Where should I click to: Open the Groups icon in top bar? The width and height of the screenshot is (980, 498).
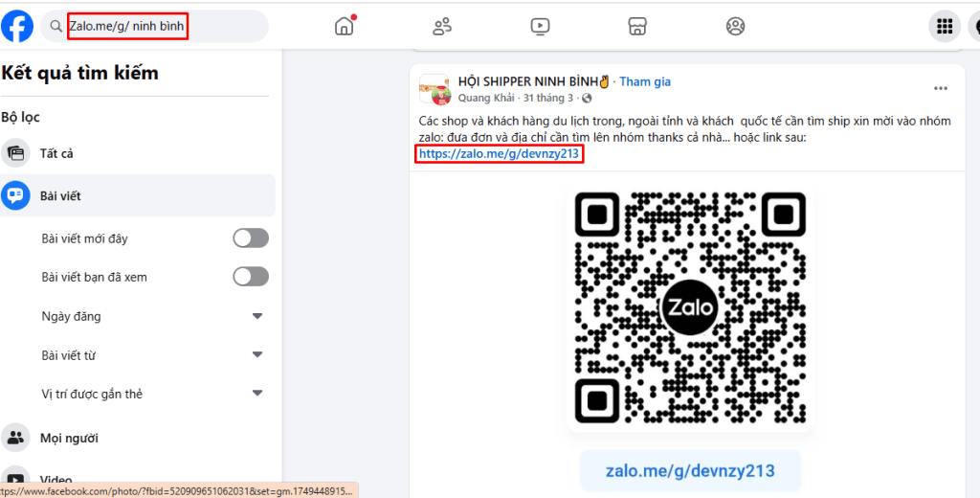[735, 26]
